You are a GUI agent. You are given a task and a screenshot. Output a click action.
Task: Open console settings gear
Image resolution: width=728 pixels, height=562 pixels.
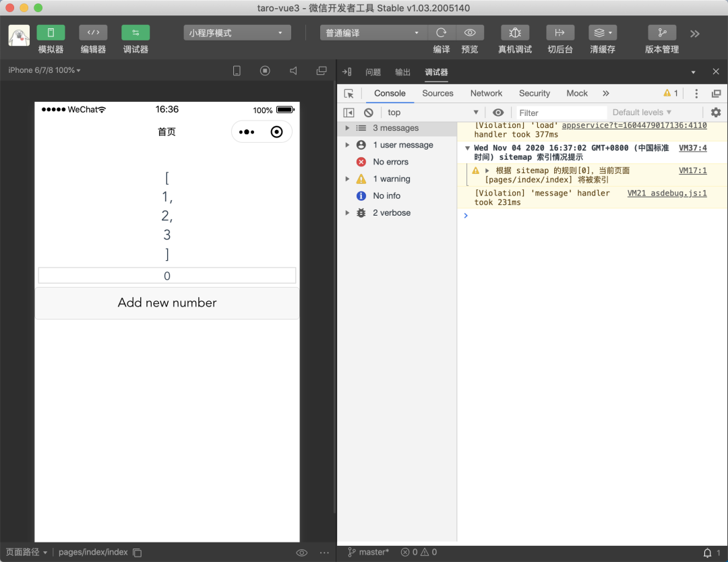716,113
